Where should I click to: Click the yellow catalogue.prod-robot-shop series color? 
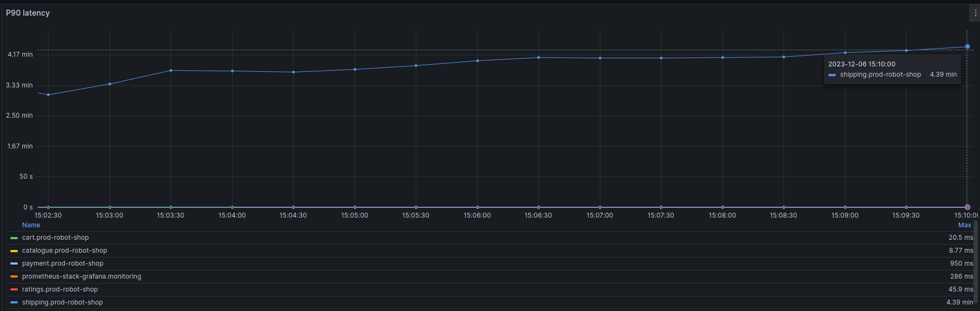pyautogui.click(x=14, y=251)
